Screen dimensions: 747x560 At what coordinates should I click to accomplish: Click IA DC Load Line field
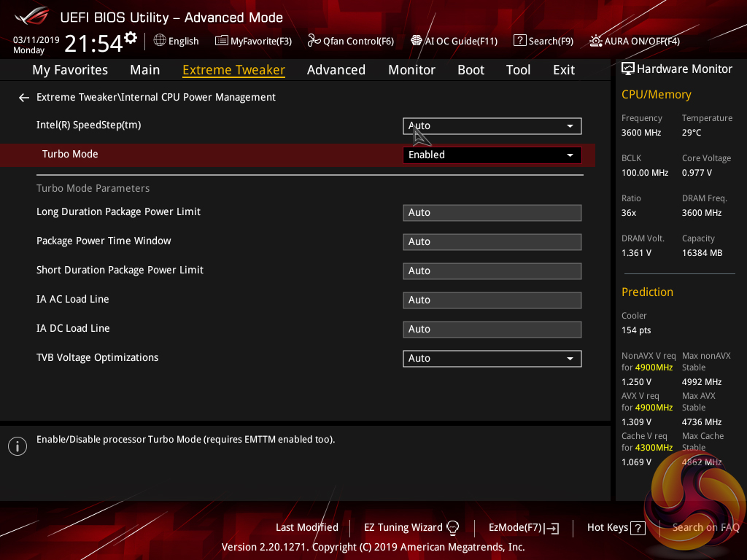coord(492,329)
